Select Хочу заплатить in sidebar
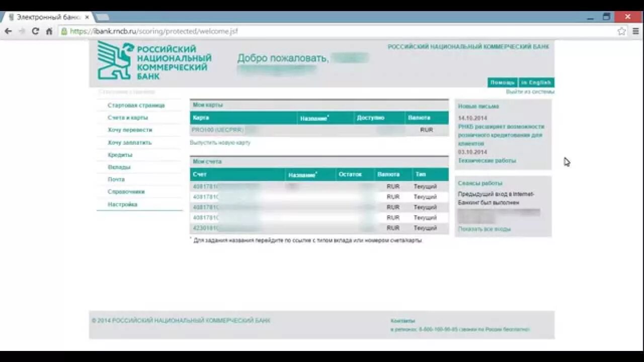 coord(129,143)
